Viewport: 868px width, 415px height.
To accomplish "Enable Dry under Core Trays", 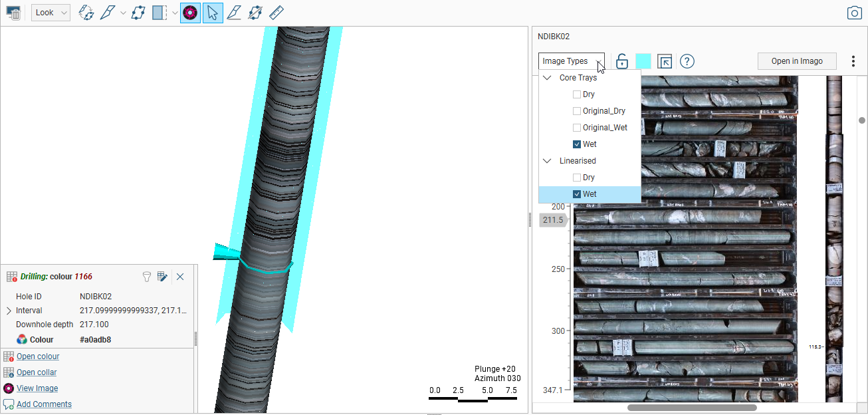I will [577, 94].
